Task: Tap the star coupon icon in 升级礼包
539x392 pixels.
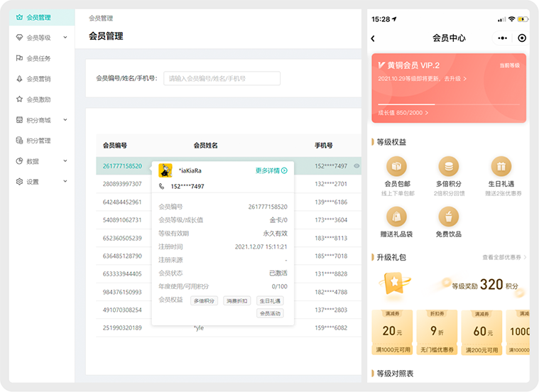Action: [394, 283]
